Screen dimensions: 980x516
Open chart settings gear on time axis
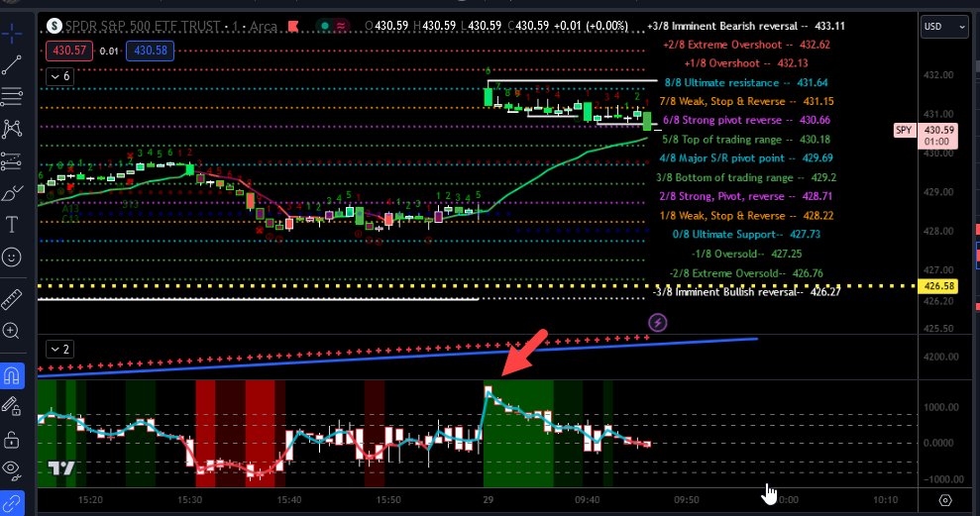(x=945, y=500)
